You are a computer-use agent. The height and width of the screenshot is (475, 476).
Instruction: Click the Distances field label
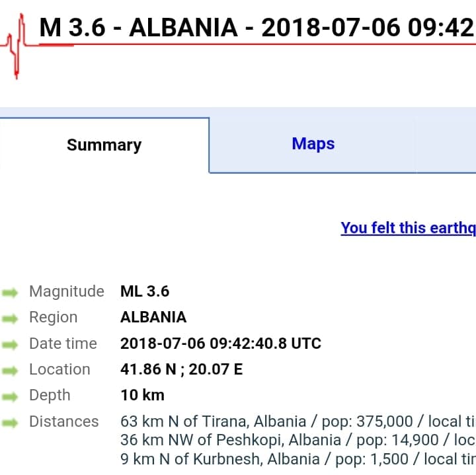(63, 421)
